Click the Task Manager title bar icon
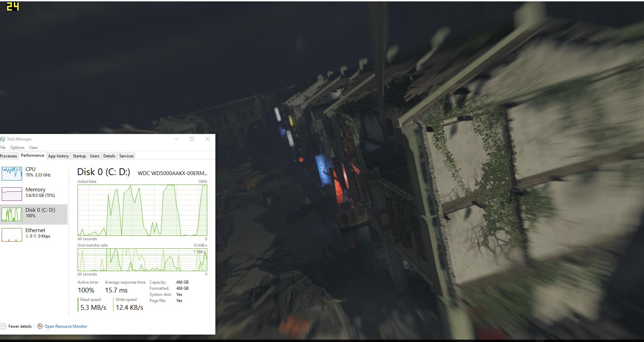Screen dimensions: 644x342 click(x=3, y=139)
